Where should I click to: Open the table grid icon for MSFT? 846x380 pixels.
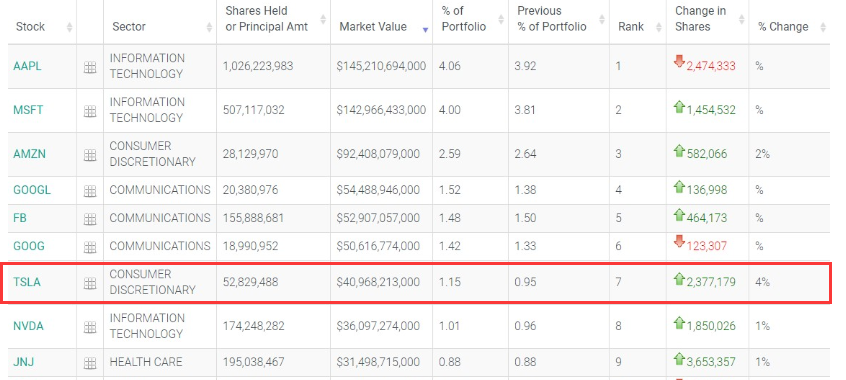pyautogui.click(x=90, y=111)
